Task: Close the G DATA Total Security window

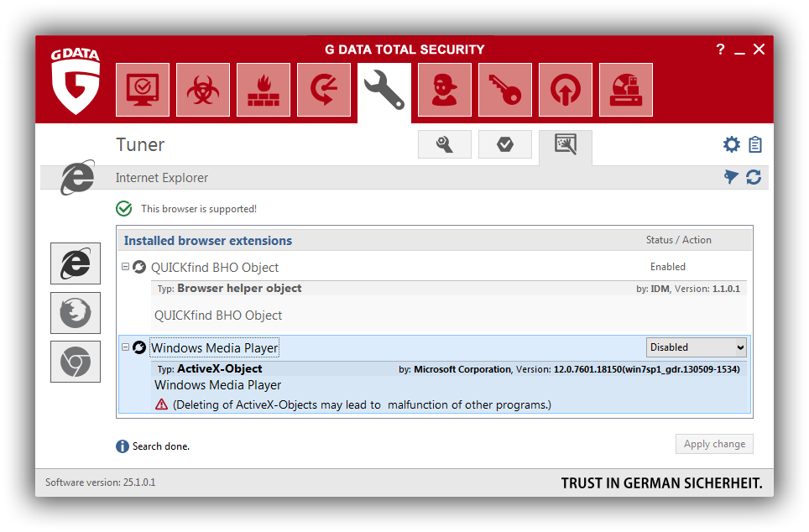Action: pyautogui.click(x=759, y=50)
